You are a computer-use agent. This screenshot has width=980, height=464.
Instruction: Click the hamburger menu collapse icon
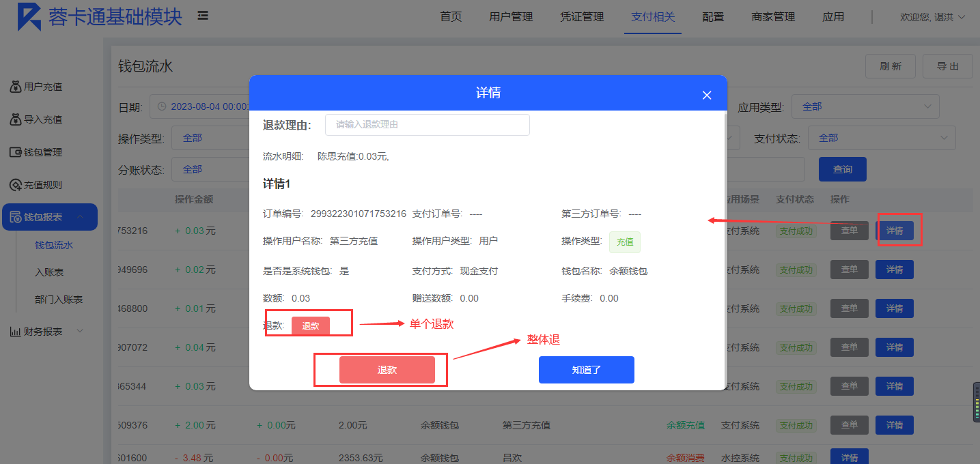(x=203, y=16)
